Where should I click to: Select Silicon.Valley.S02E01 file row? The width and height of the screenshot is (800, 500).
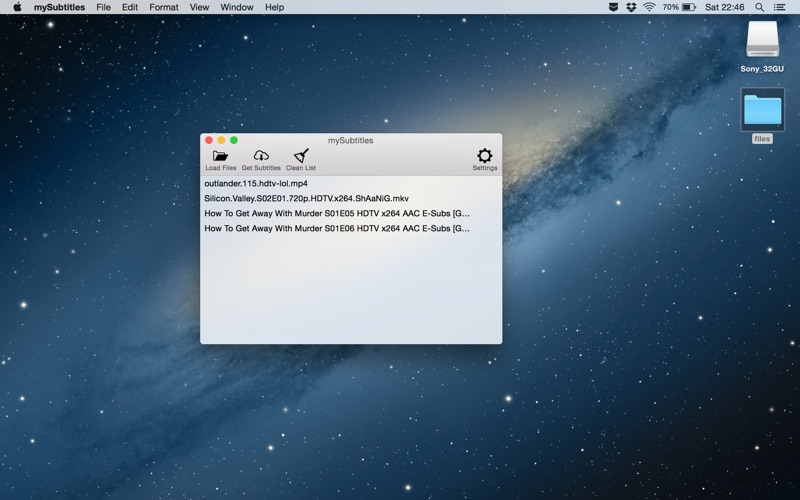351,198
